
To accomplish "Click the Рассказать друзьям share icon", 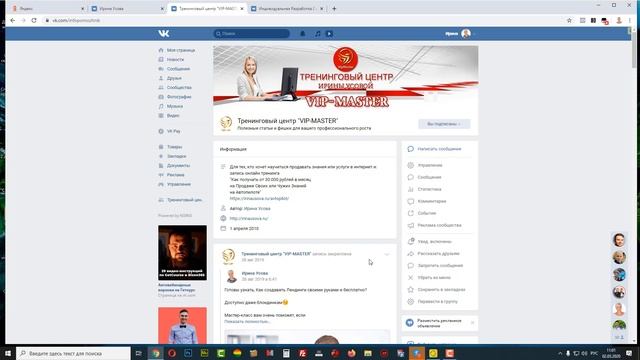I will (x=411, y=253).
